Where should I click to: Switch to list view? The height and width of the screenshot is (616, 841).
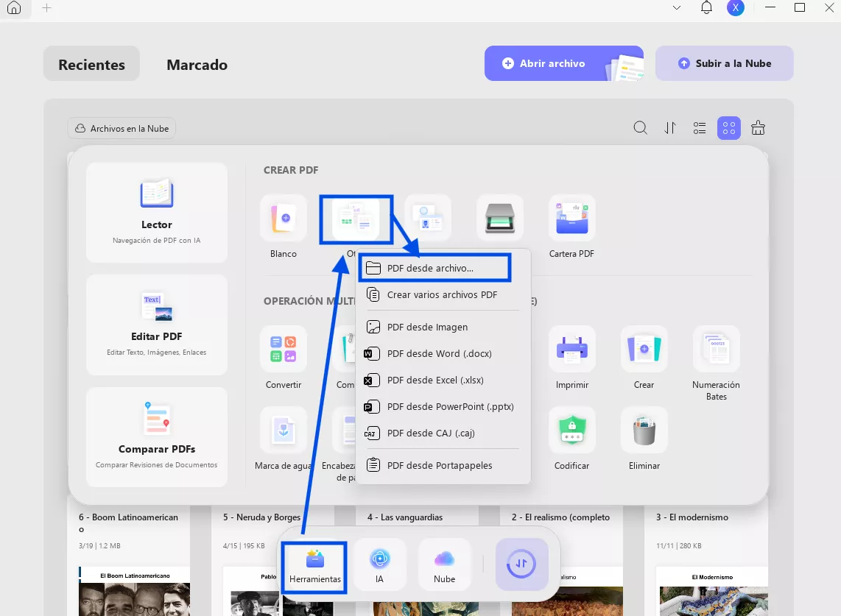click(x=700, y=128)
